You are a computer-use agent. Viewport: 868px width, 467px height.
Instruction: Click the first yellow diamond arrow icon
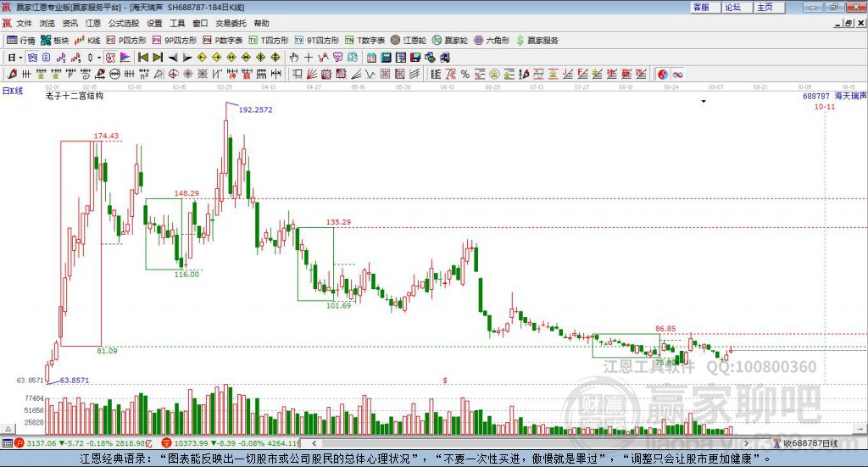pos(202,58)
